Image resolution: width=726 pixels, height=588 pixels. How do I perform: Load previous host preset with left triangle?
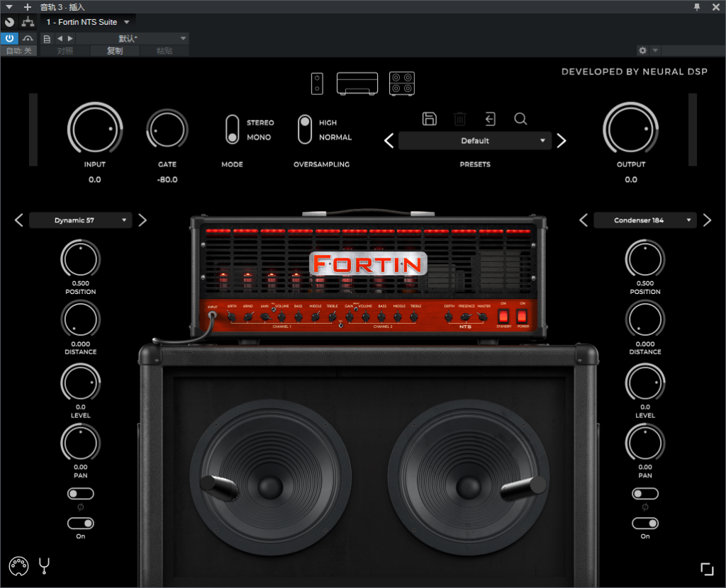click(x=60, y=38)
